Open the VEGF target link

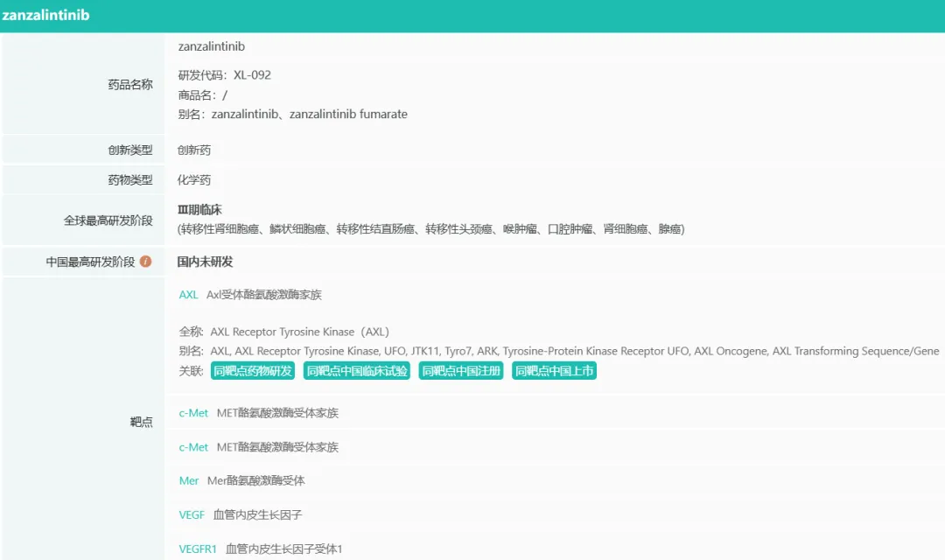tap(192, 515)
